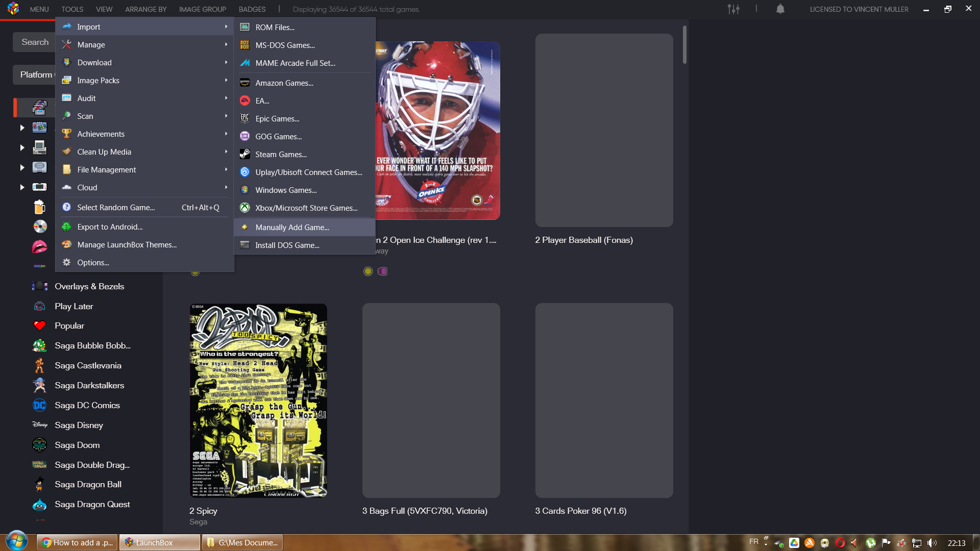
Task: Click the Popular heart icon
Action: (x=39, y=325)
